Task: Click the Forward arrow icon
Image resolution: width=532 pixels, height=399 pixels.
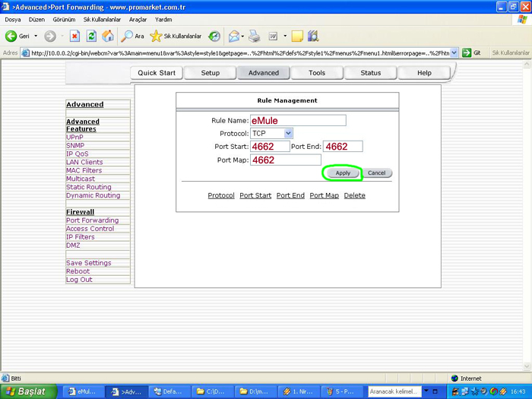Action: tap(50, 36)
